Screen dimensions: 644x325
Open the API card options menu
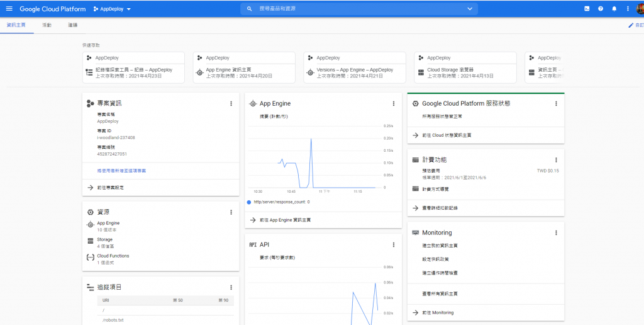pyautogui.click(x=394, y=244)
